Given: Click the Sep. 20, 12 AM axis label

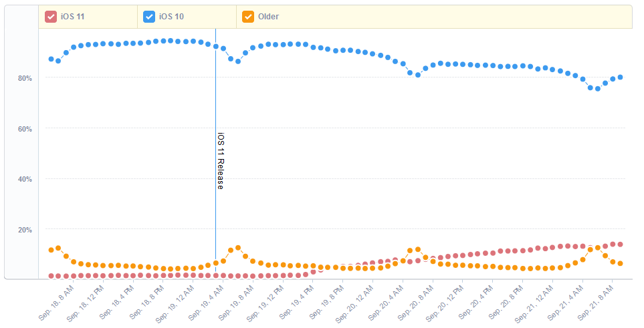Looking at the screenshot, I should click(354, 305).
